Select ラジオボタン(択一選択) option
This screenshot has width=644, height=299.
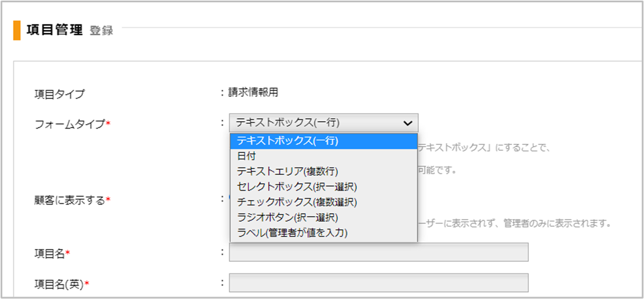click(287, 217)
